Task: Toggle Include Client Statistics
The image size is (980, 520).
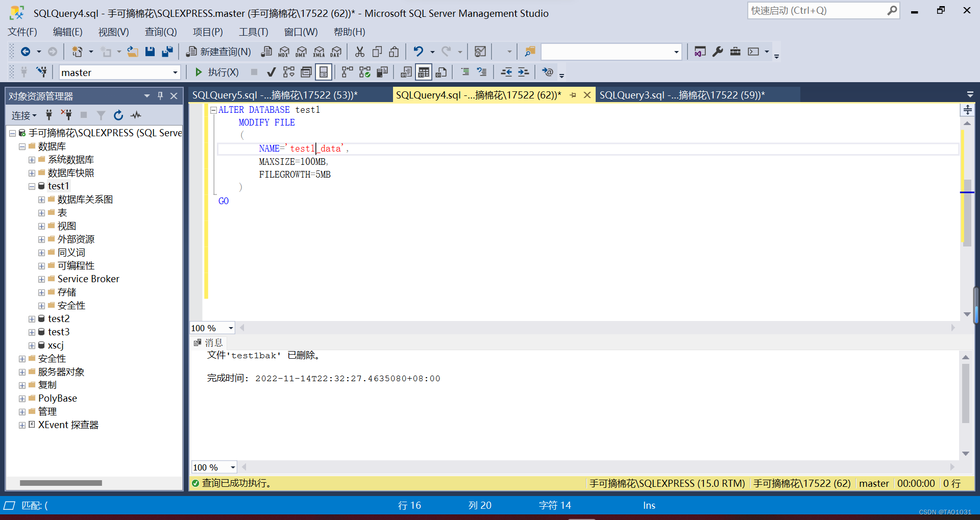Action: 382,72
